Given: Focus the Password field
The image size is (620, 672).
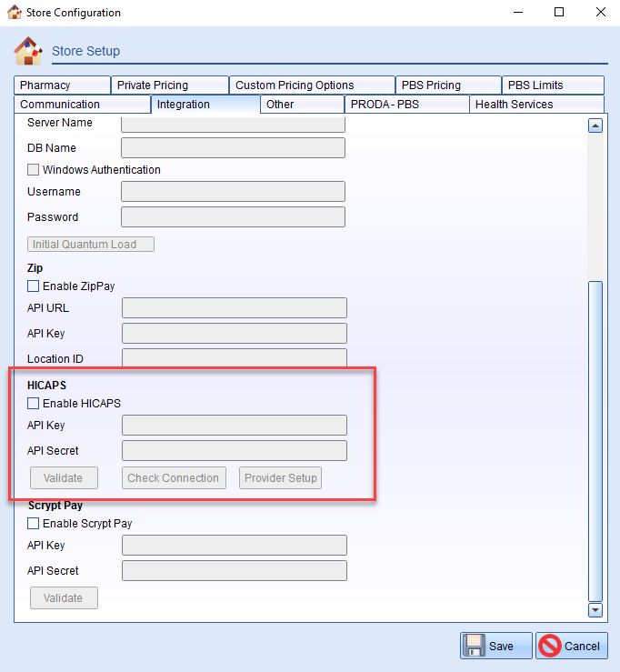Looking at the screenshot, I should [233, 216].
